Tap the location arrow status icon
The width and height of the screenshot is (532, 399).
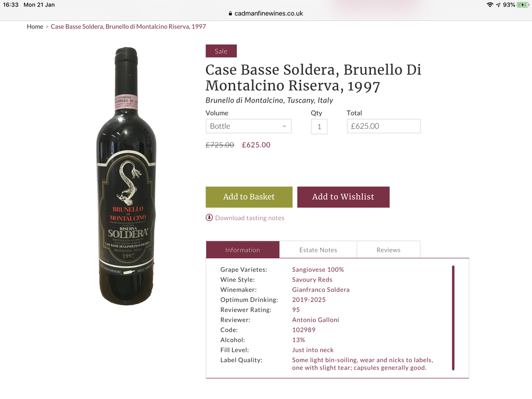click(498, 5)
